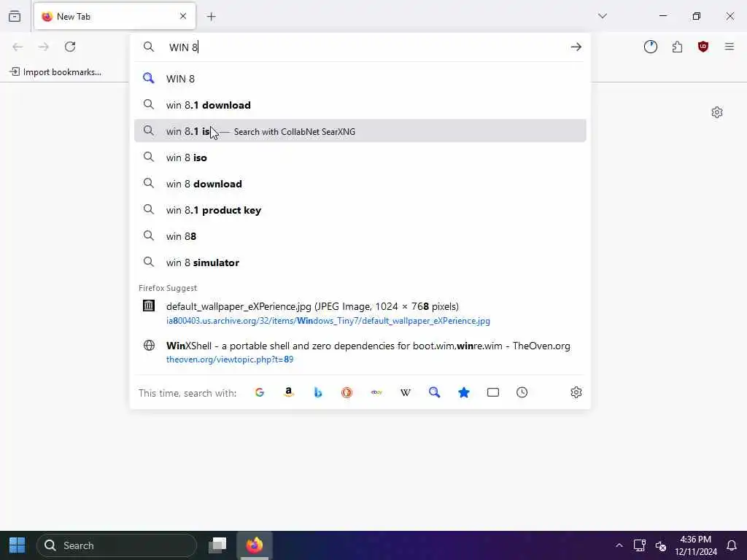This screenshot has width=747, height=560.
Task: Open the Firefox application menu
Action: 729,47
